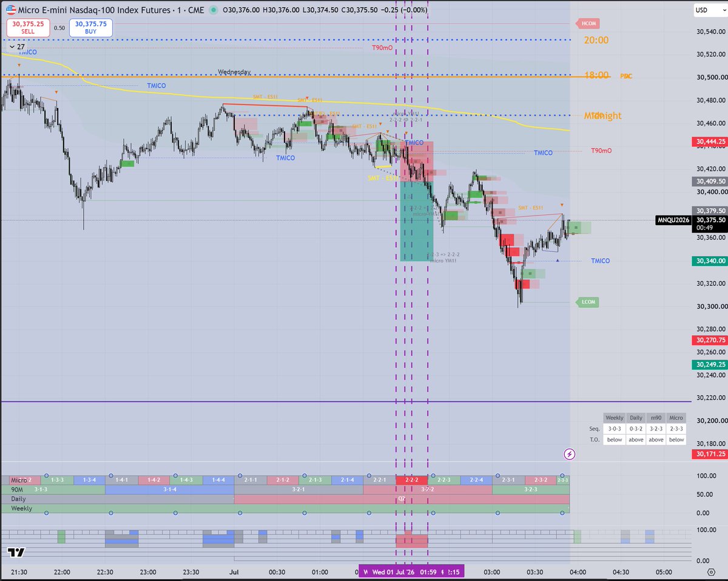Click the Wednesday day label
The height and width of the screenshot is (581, 728).
tap(235, 72)
